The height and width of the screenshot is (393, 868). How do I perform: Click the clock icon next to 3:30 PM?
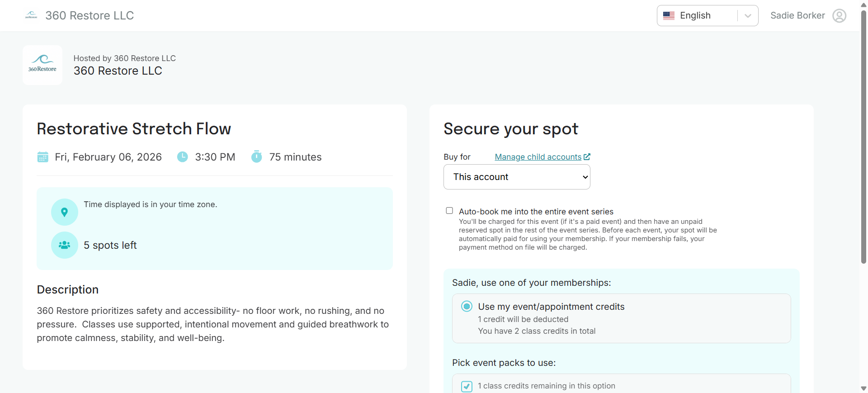(x=182, y=156)
